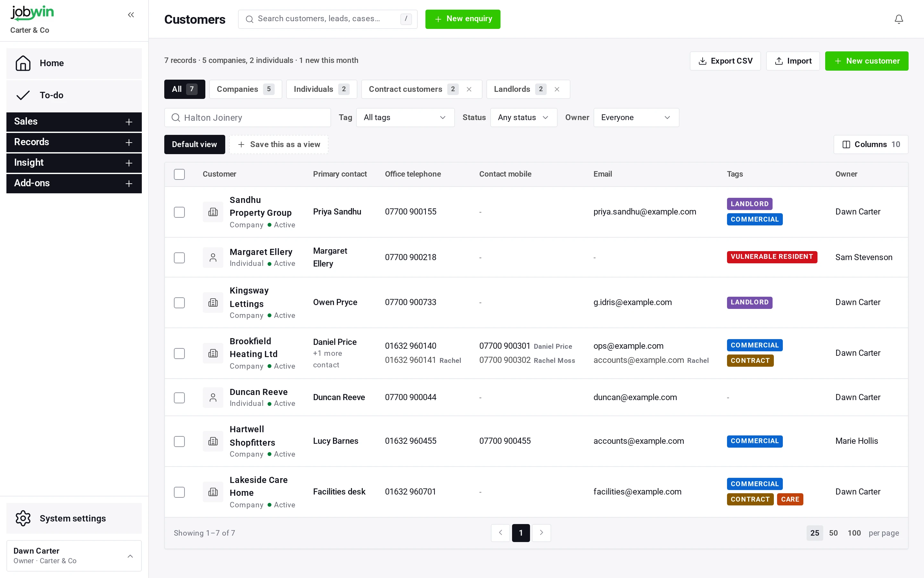924x578 pixels.
Task: Click Export CSV button
Action: pyautogui.click(x=725, y=61)
